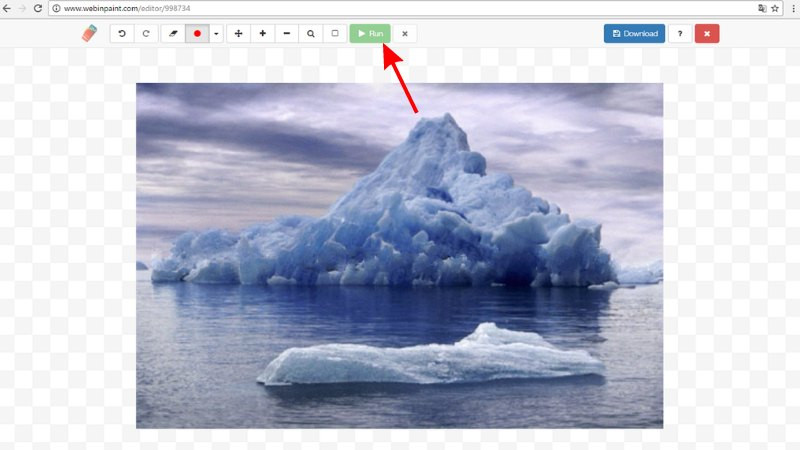Viewport: 800px width, 450px height.
Task: Open the marker size dropdown arrow
Action: pos(216,33)
